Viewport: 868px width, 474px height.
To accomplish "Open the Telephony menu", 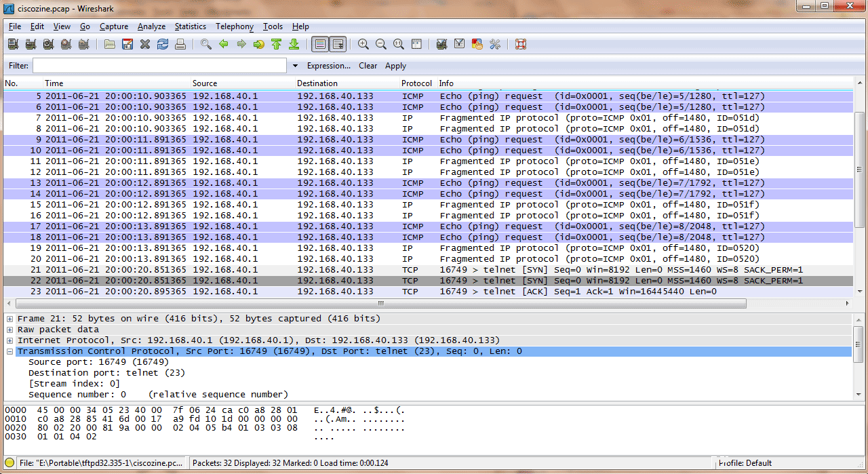I will 235,26.
